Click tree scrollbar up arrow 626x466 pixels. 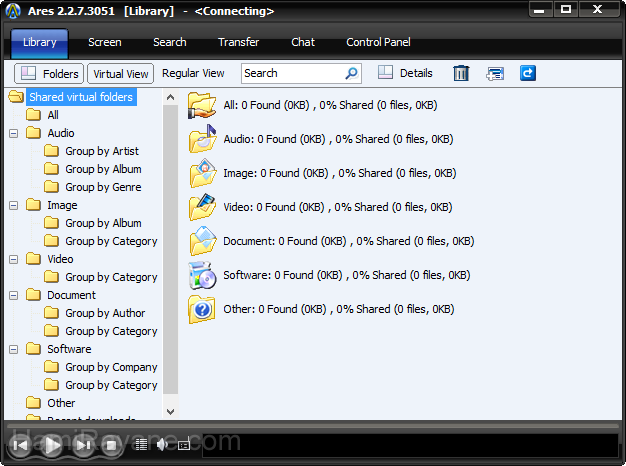(x=170, y=97)
